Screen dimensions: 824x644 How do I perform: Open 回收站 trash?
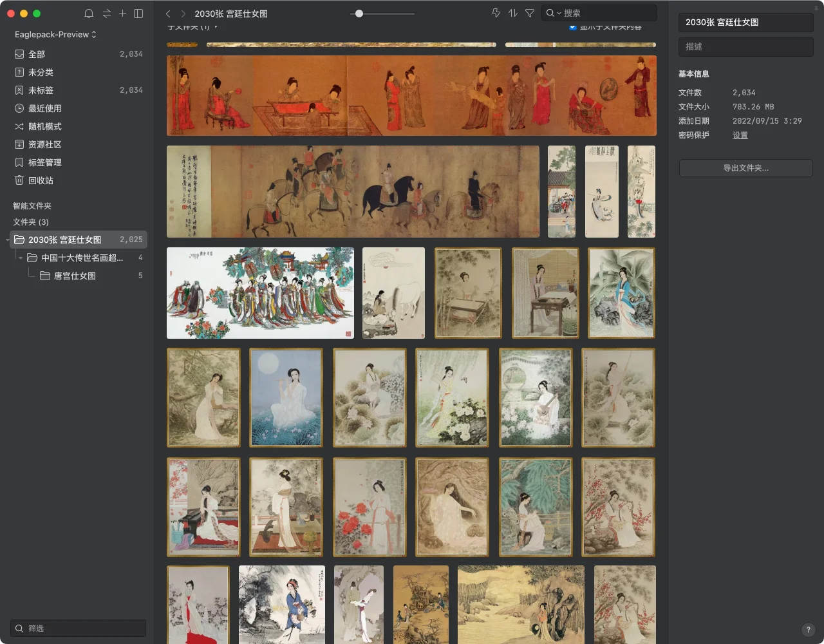click(79, 180)
